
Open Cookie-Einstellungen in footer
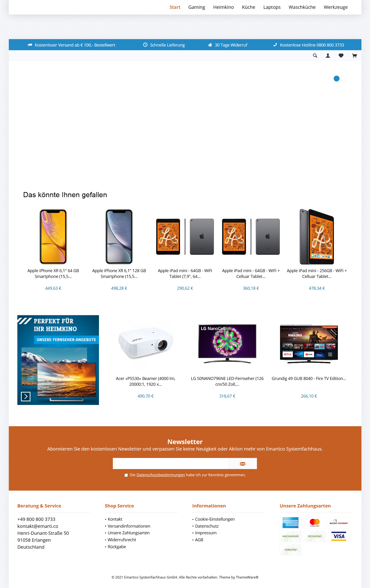coord(215,519)
